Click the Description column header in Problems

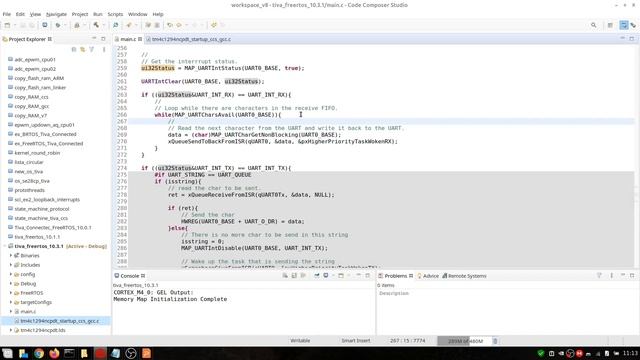(x=394, y=293)
